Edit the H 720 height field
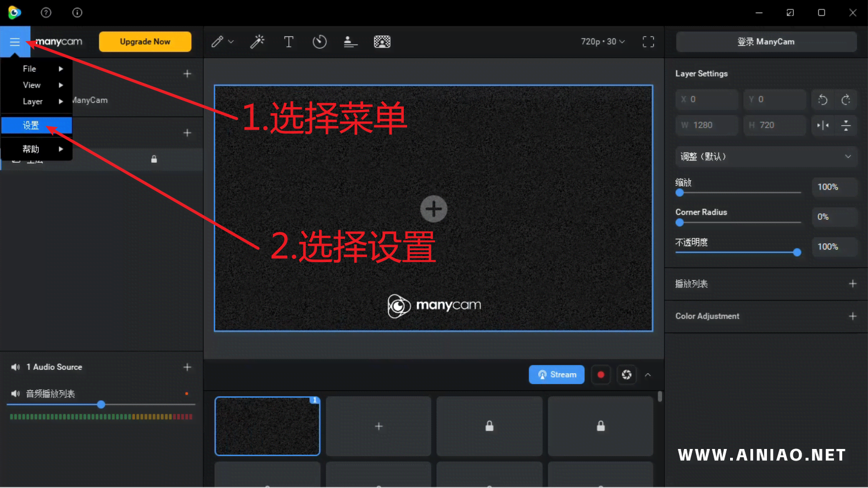 pyautogui.click(x=775, y=125)
